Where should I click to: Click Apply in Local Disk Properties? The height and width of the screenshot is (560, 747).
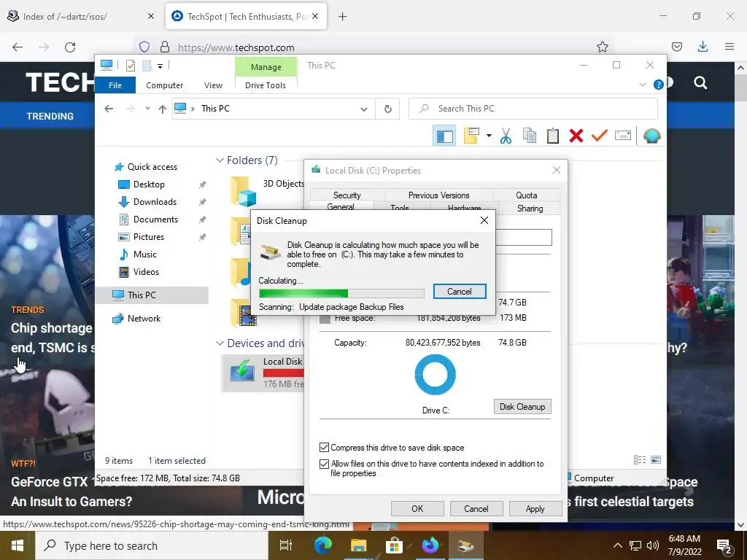pos(535,508)
